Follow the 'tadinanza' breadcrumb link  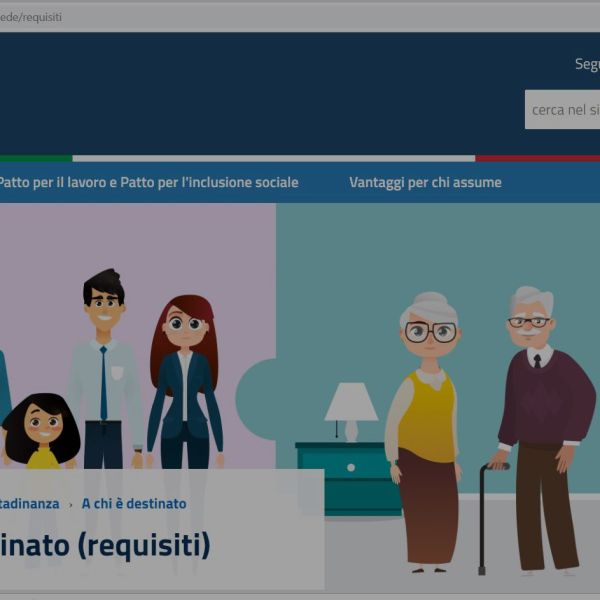[x=29, y=504]
